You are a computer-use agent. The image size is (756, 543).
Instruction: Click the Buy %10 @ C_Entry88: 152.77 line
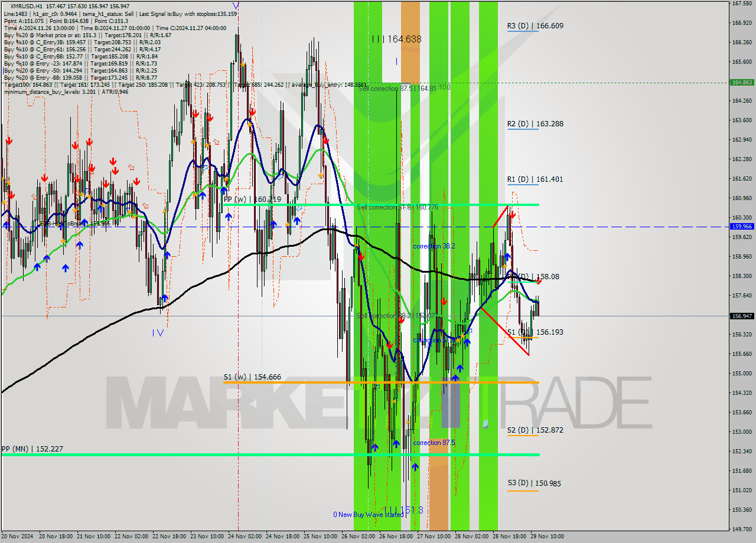pyautogui.click(x=81, y=56)
